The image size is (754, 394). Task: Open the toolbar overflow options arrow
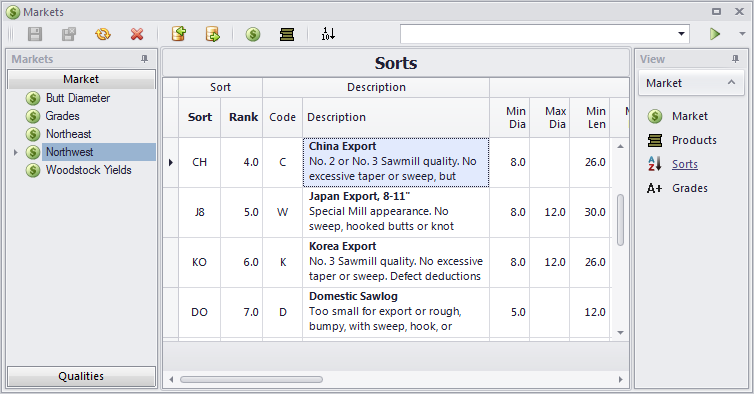pyautogui.click(x=742, y=34)
